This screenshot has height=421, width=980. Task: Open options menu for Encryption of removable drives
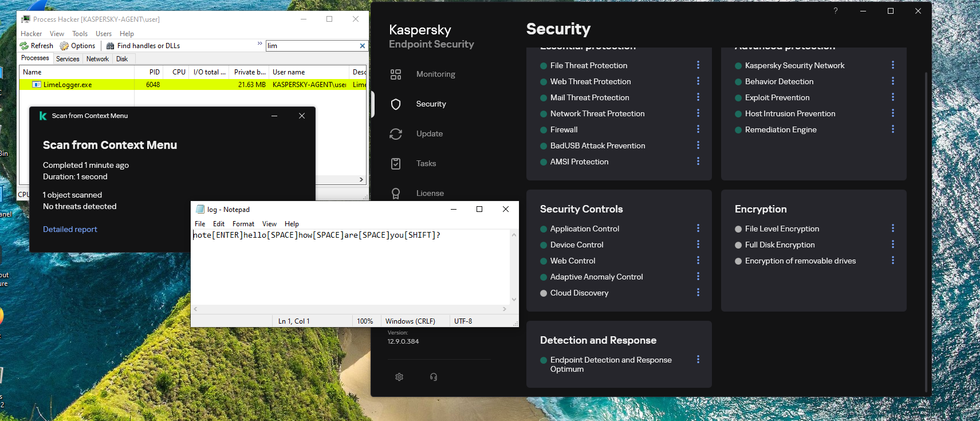click(x=893, y=261)
